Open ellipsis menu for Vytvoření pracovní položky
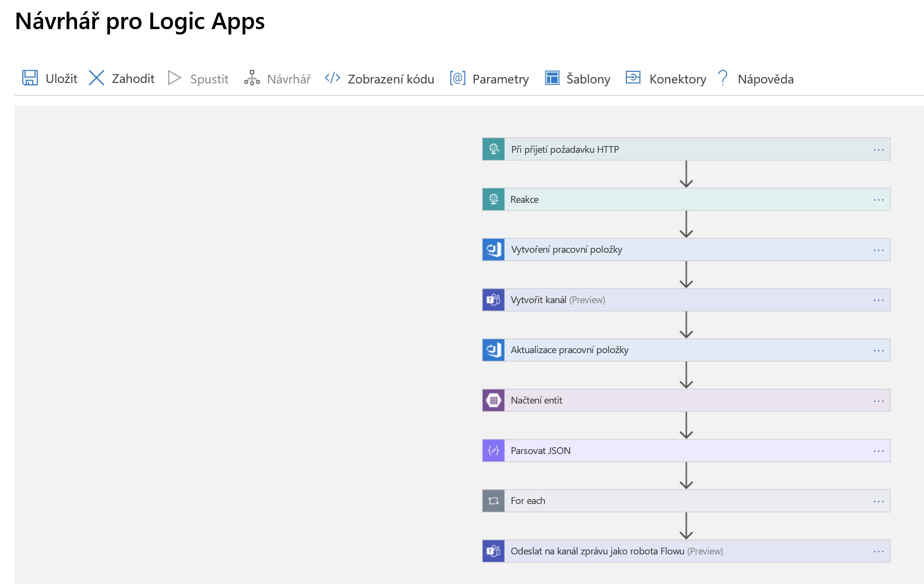Image resolution: width=924 pixels, height=584 pixels. point(878,250)
